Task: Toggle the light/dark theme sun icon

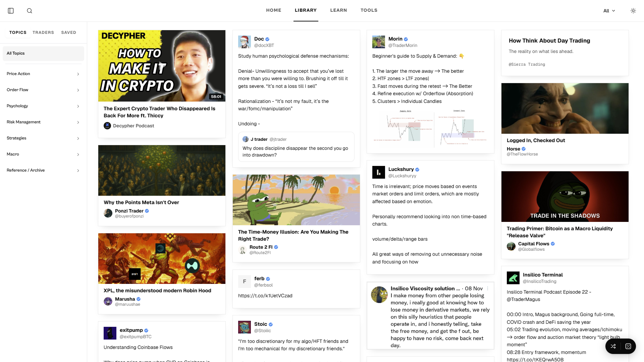Action: click(x=633, y=11)
